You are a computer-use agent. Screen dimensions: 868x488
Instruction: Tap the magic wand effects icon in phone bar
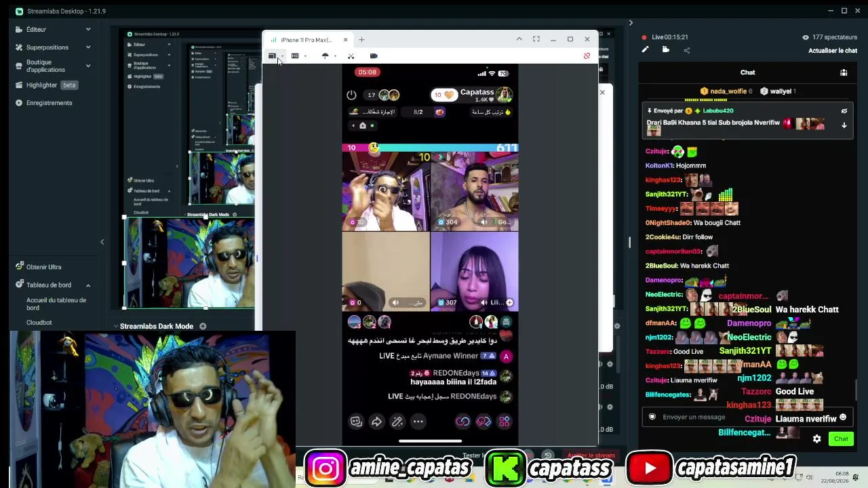397,422
